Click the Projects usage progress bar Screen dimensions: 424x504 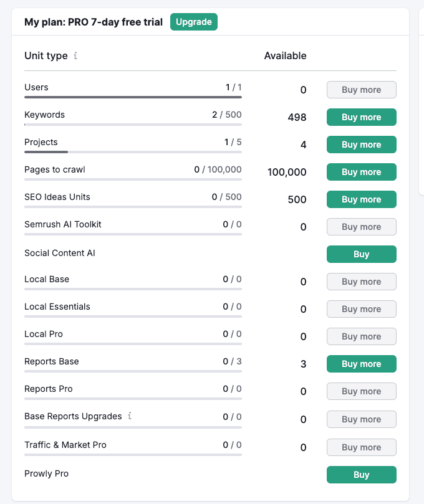click(x=133, y=152)
